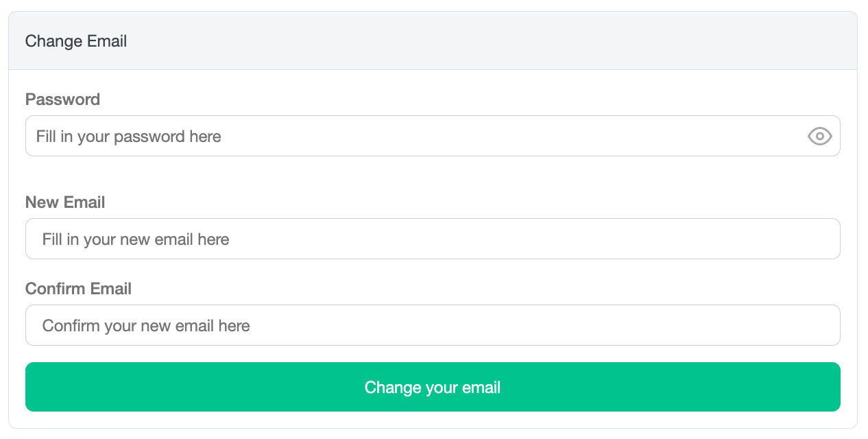
Task: Click the 'Fill in your password here' placeholder
Action: [129, 137]
